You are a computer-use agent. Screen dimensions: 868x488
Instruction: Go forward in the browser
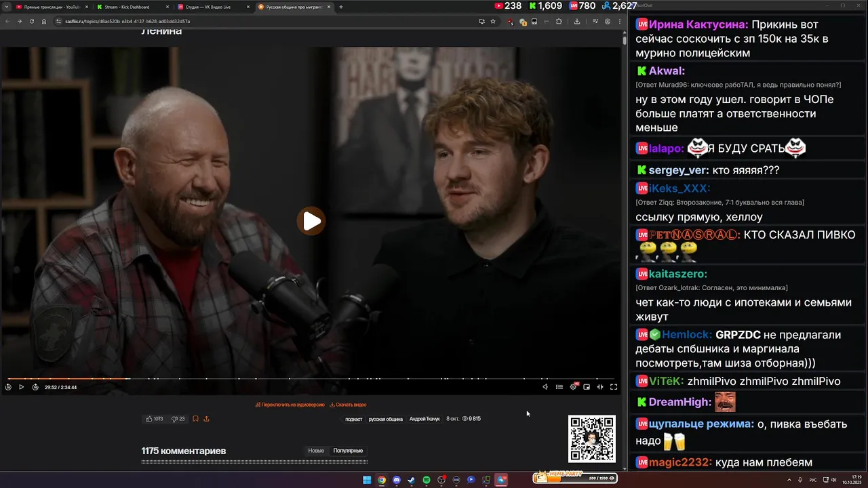pos(19,21)
